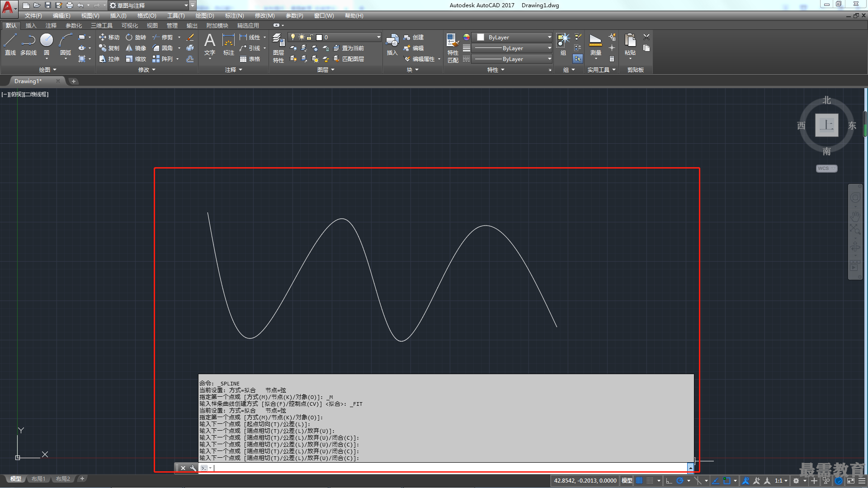
Task: Open 图层特性 (Layer Properties) manager
Action: click(278, 48)
